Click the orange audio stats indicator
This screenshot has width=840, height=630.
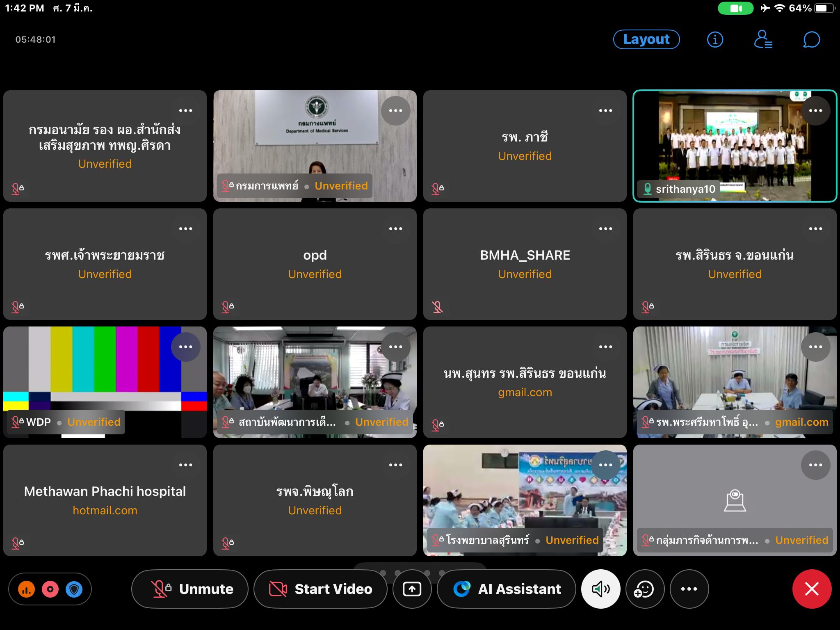coord(26,589)
